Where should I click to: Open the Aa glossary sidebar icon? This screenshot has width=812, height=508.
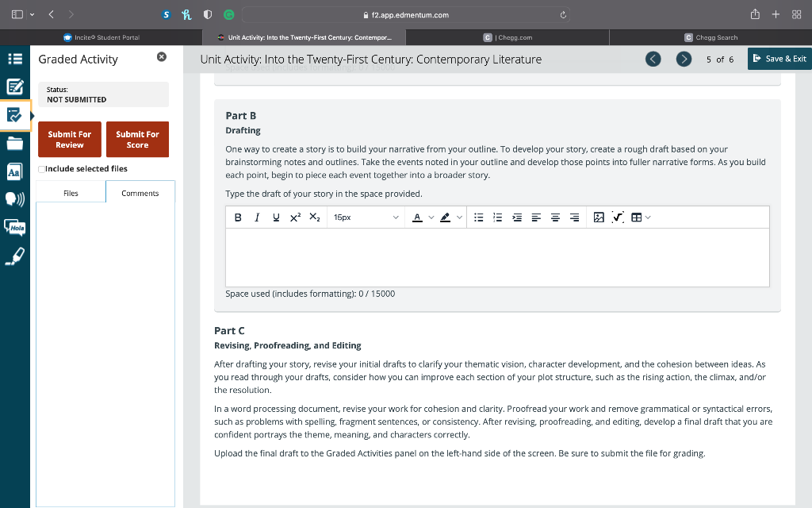click(14, 171)
